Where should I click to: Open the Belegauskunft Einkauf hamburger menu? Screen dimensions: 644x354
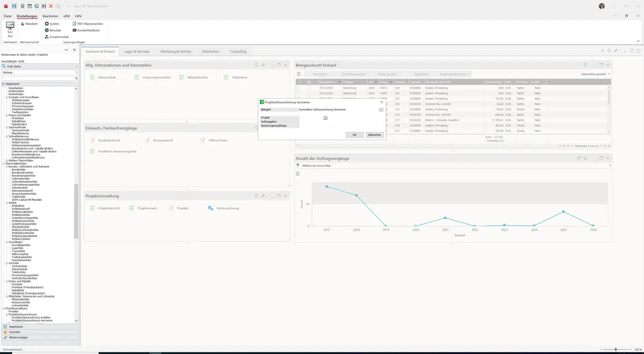click(x=299, y=74)
